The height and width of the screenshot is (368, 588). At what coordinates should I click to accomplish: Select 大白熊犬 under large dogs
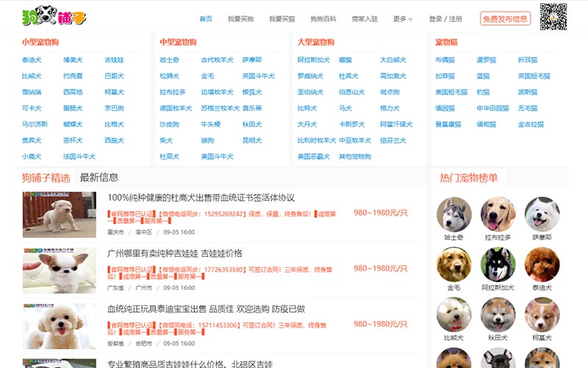click(393, 60)
